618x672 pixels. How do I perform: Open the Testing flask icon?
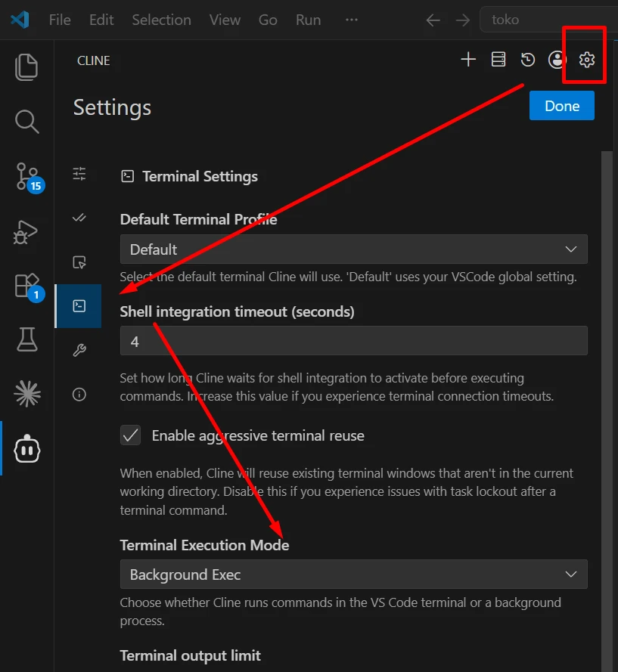tap(27, 340)
